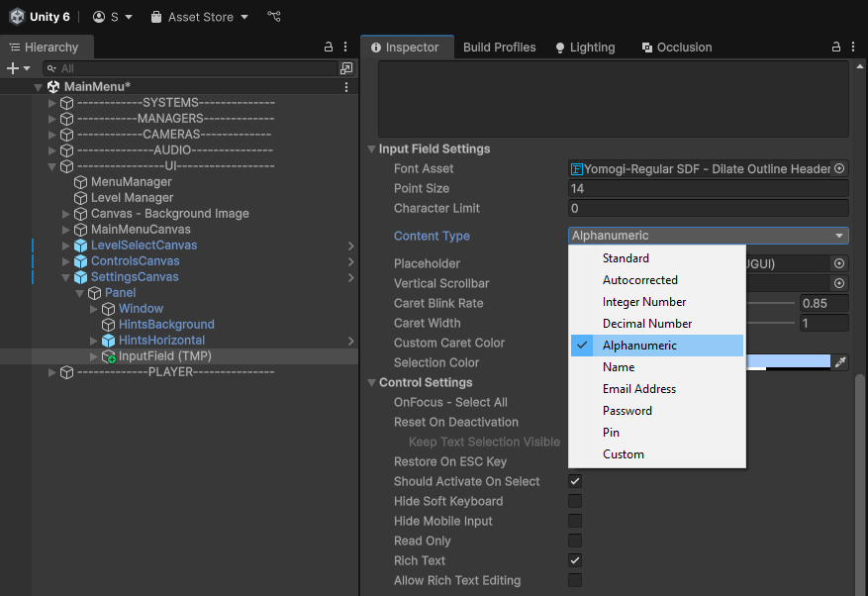Choose Standard content type
This screenshot has width=868, height=596.
[x=657, y=258]
